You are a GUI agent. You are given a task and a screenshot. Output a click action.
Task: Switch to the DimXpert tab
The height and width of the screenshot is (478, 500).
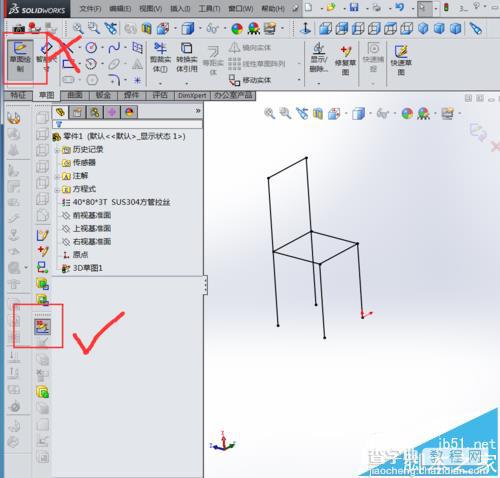192,95
